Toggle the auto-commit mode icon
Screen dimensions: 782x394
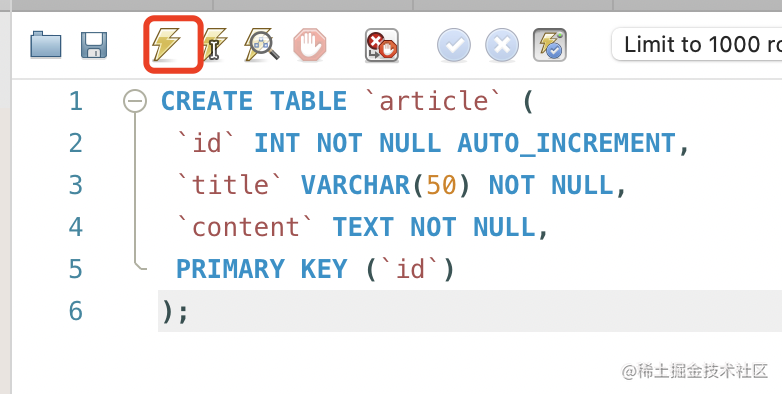(x=550, y=45)
